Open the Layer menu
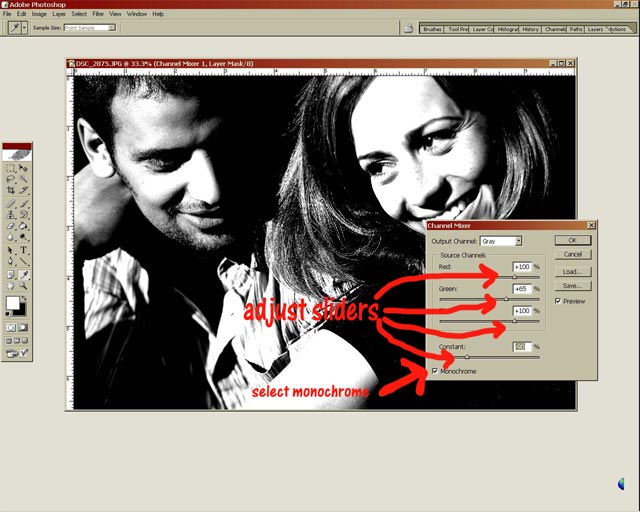 (59, 14)
